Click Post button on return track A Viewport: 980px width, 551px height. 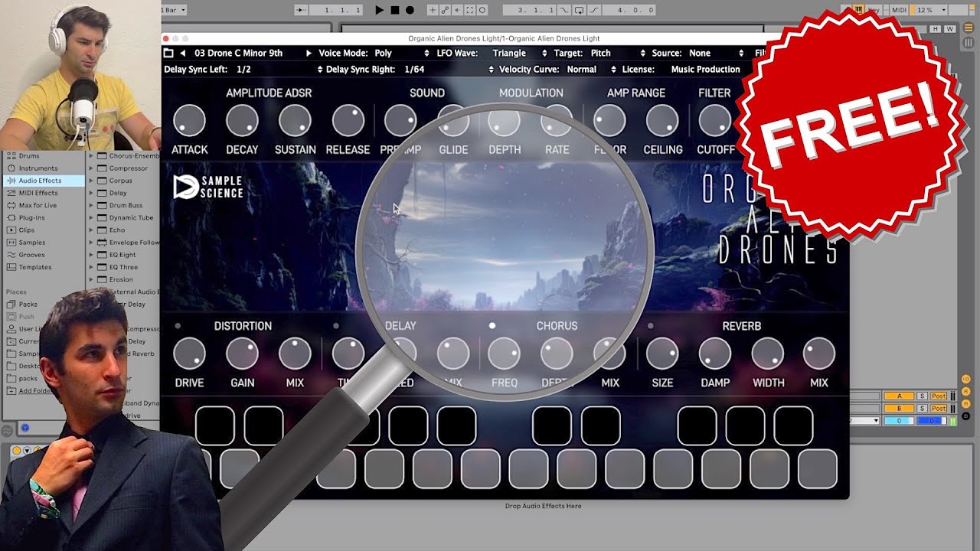(939, 396)
